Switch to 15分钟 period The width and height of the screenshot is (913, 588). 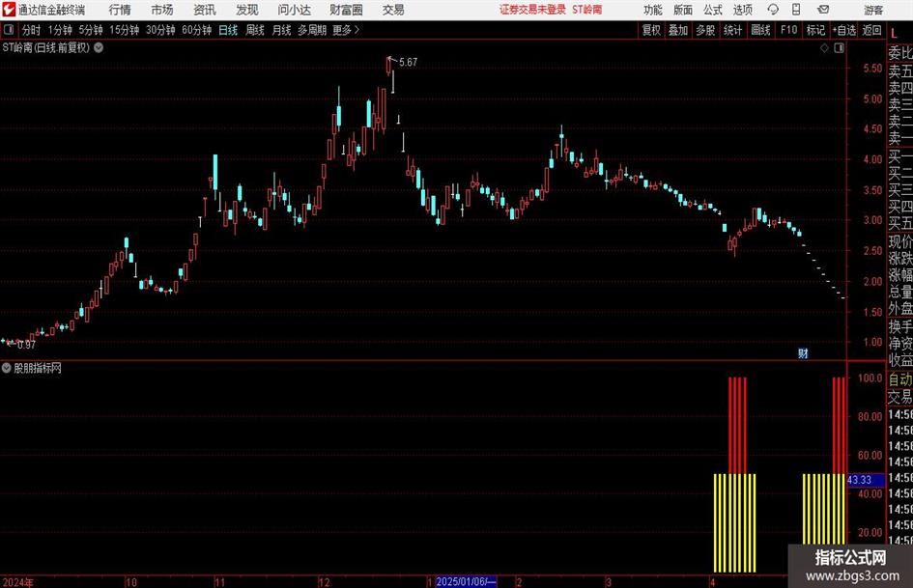pos(125,30)
